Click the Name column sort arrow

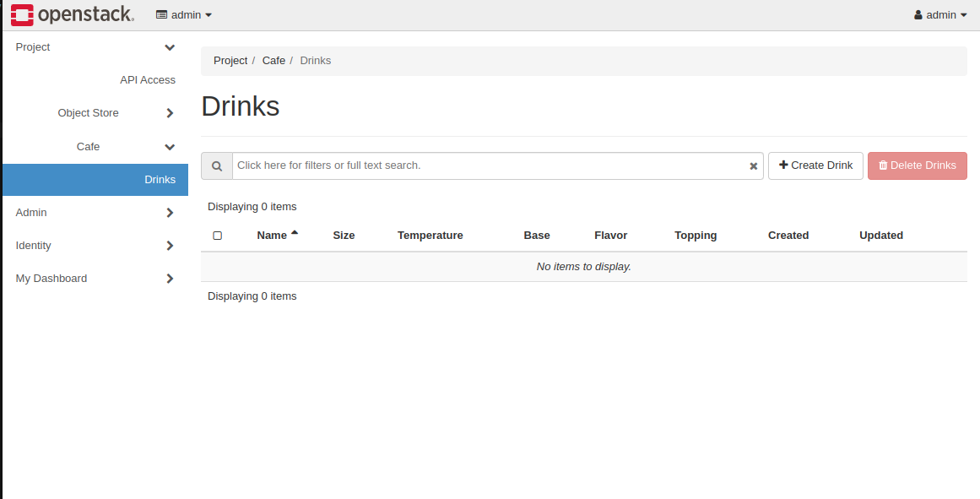coord(295,233)
